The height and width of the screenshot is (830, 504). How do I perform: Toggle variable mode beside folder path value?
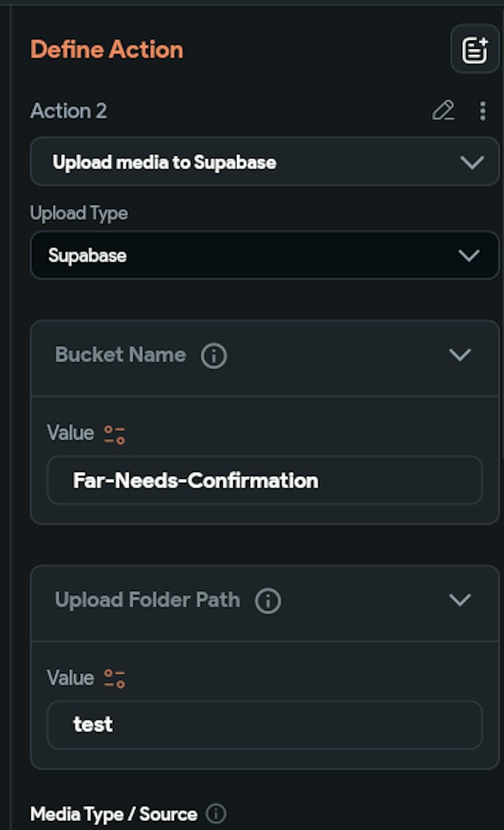tap(114, 677)
